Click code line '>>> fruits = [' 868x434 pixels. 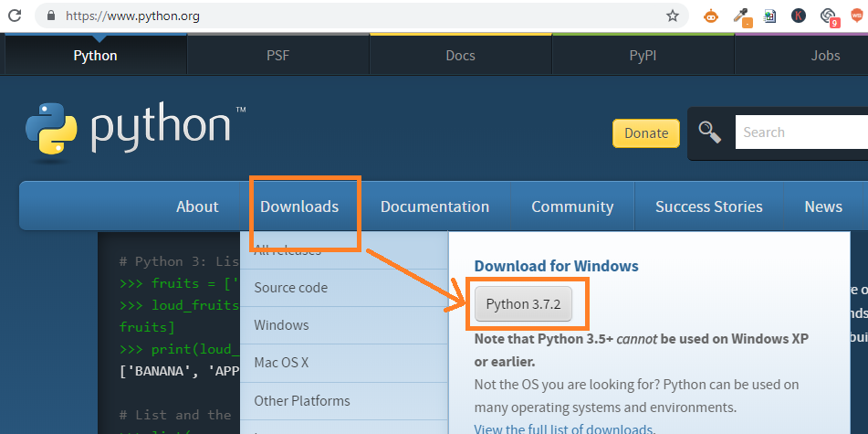(180, 283)
